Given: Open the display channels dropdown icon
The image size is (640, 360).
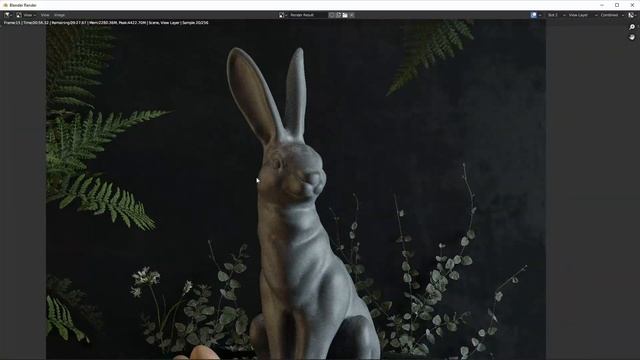Looking at the screenshot, I should (x=631, y=15).
